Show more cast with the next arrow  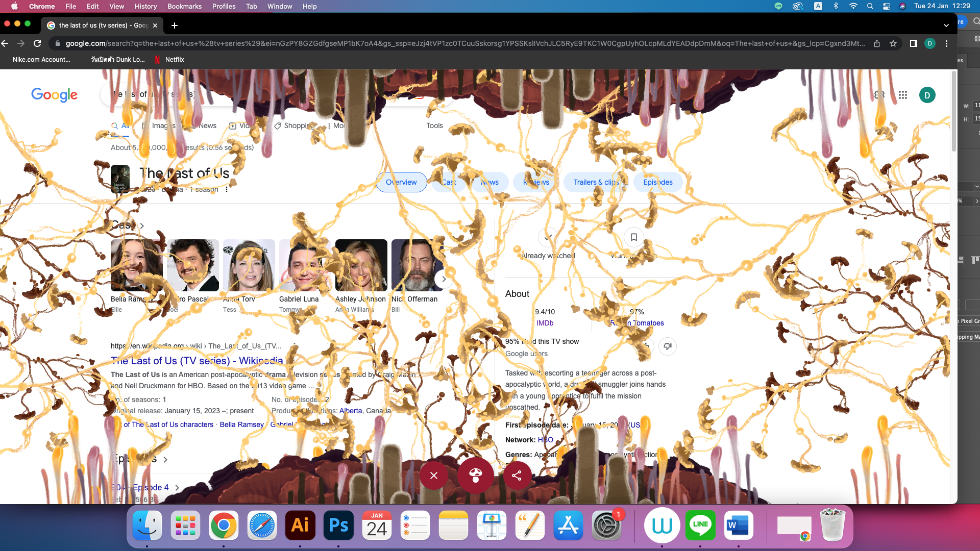(444, 279)
